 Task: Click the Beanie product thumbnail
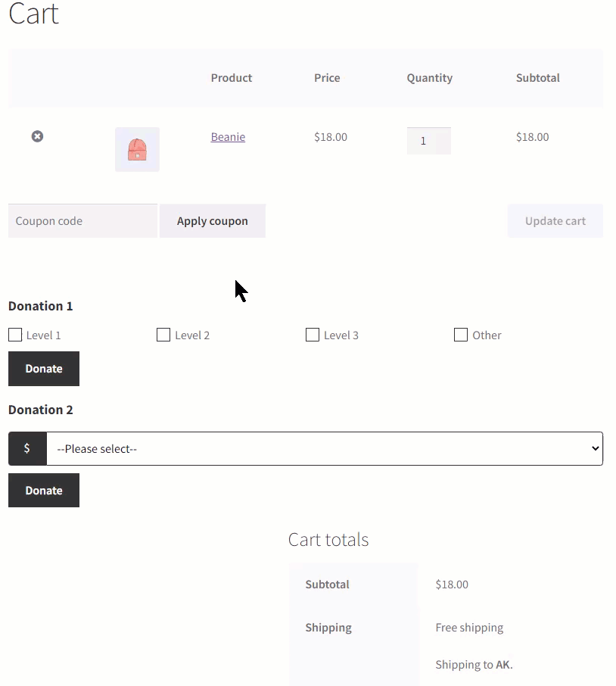point(137,149)
